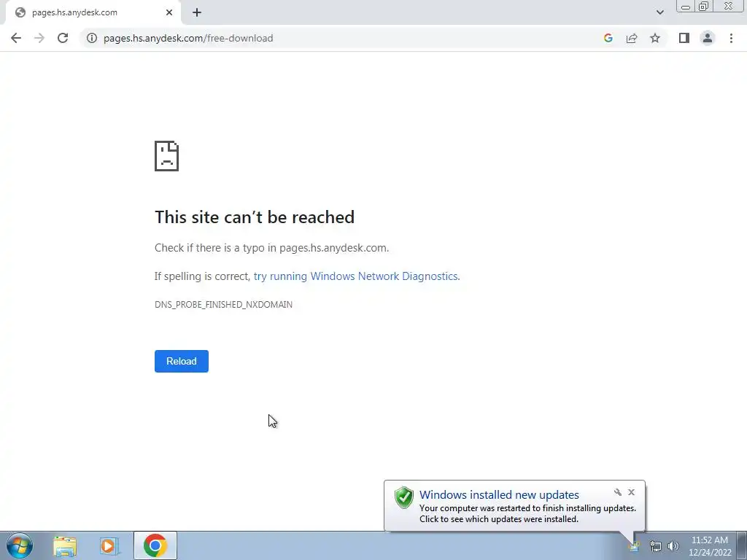Click the taskbar clock showing 11:52 AM
Image resolution: width=747 pixels, height=560 pixels.
710,546
